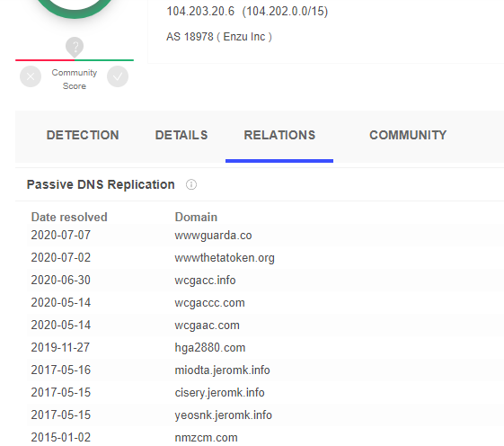
Task: Open domain wcgacc.info
Action: pyautogui.click(x=205, y=281)
